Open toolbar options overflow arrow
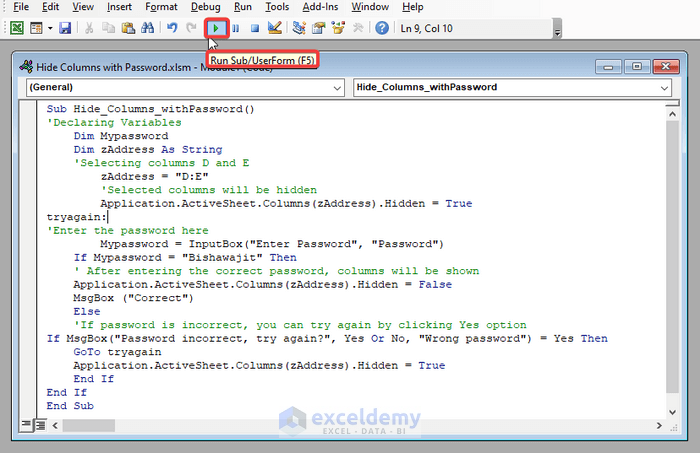This screenshot has height=453, width=700. [557, 29]
